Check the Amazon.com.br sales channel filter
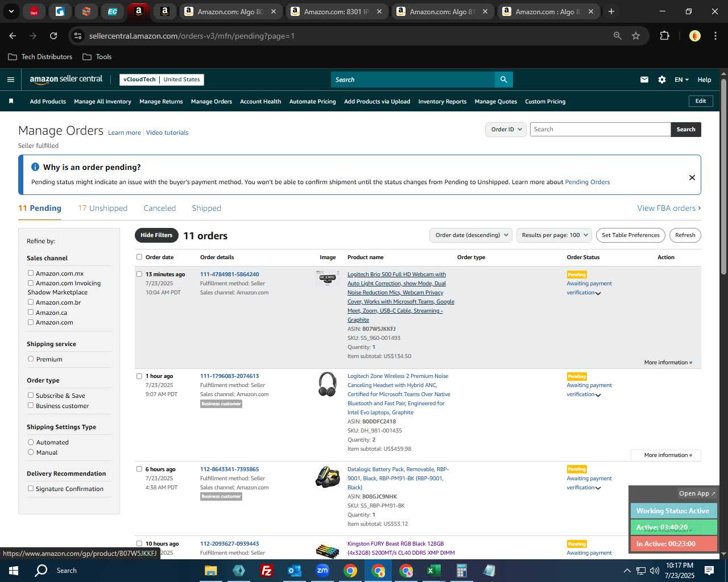 (x=31, y=302)
